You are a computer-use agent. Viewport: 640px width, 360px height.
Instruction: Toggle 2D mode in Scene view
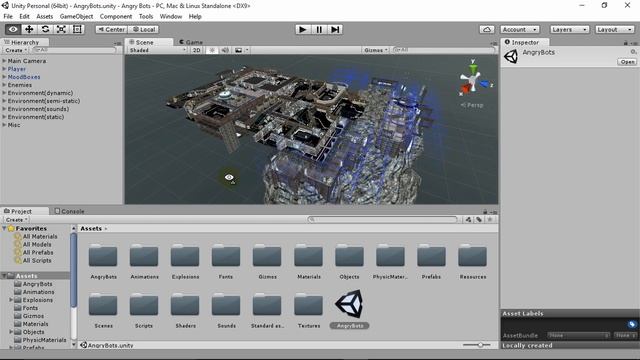coord(196,50)
